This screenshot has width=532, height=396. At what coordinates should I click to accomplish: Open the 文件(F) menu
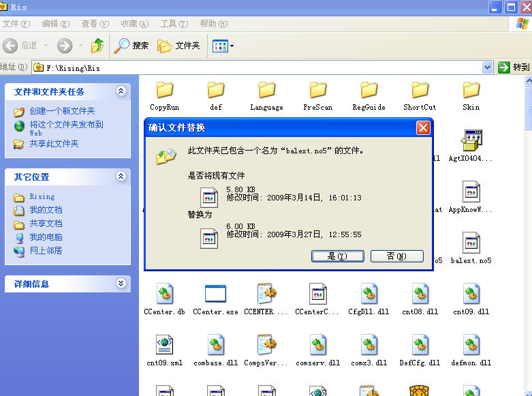coord(16,24)
